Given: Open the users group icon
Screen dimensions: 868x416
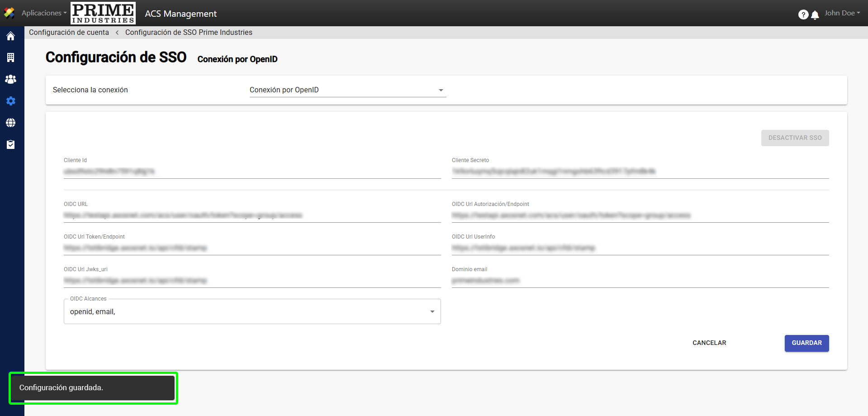Looking at the screenshot, I should [x=11, y=79].
